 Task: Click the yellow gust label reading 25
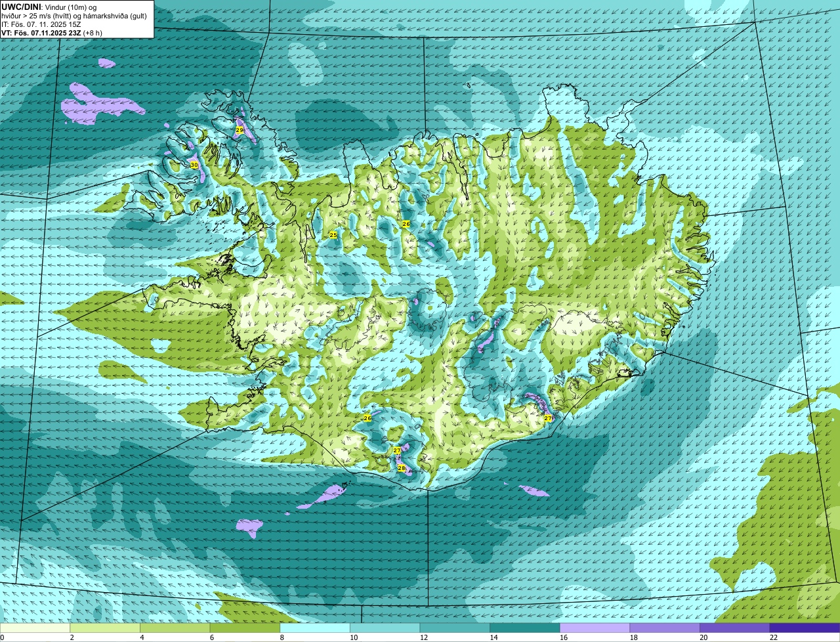click(x=333, y=235)
